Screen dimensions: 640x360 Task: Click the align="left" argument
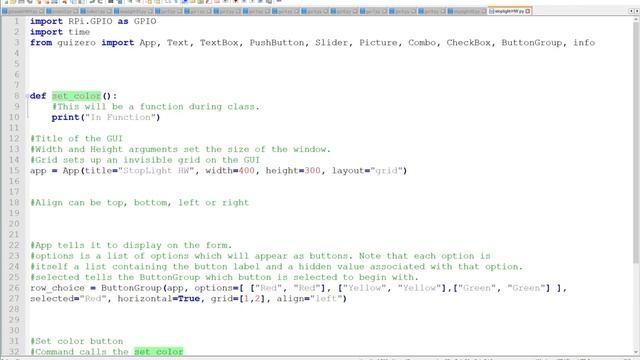309,298
